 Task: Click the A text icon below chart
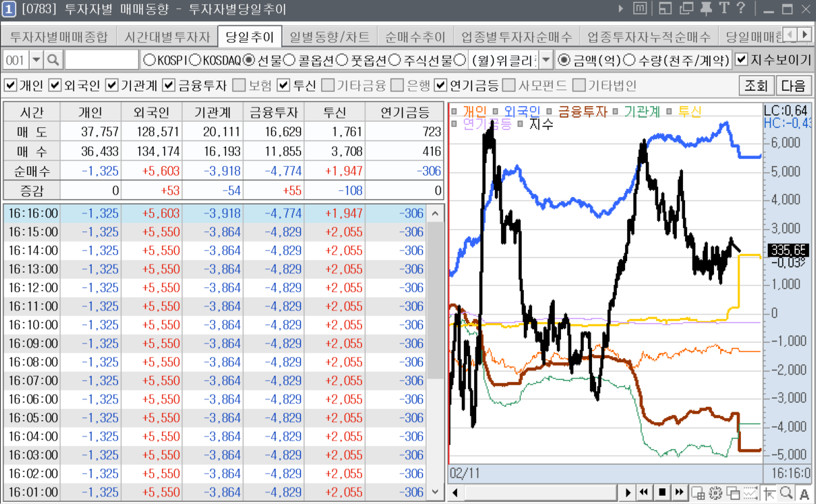click(804, 492)
